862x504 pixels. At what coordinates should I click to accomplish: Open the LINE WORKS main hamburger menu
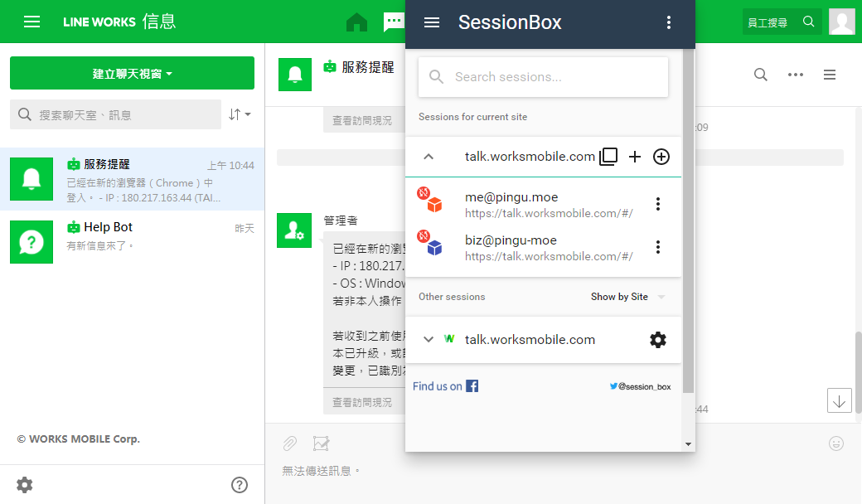33,22
